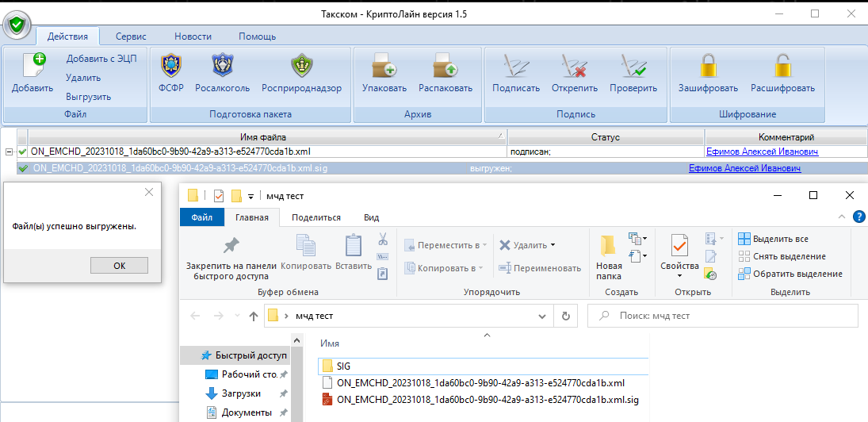Open the quick access toolbar customize dropdown
Image resolution: width=868 pixels, height=422 pixels.
[250, 196]
